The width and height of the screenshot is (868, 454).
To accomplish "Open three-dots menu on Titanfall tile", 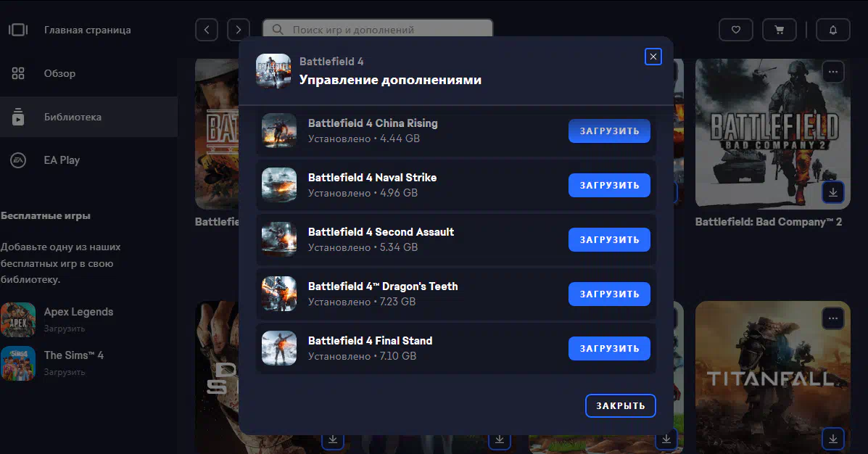I will tap(832, 318).
